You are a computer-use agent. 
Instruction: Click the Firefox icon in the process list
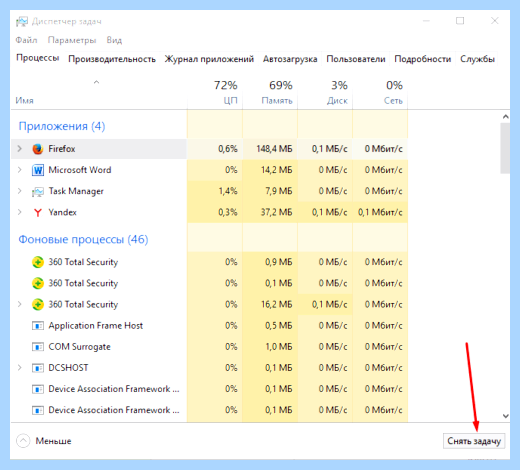click(x=38, y=149)
